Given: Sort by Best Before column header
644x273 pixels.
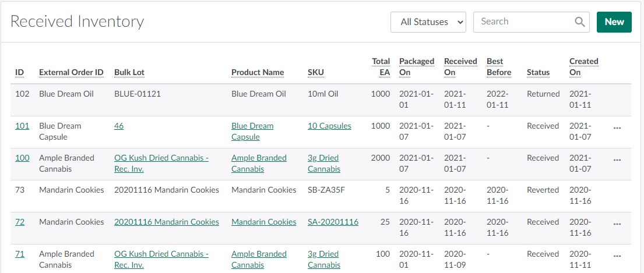Looking at the screenshot, I should pyautogui.click(x=498, y=66).
